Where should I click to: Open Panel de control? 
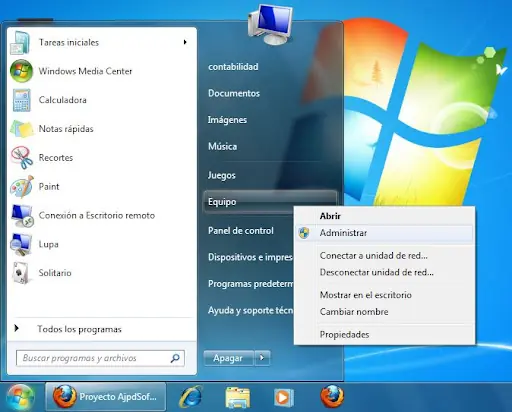(x=241, y=230)
